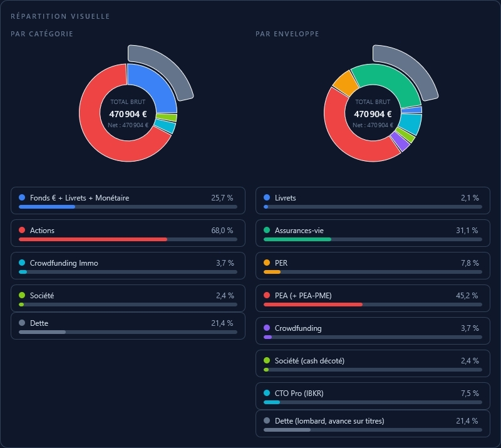Click the 2,1 % value for Livrets
This screenshot has height=448, width=501.
click(470, 197)
